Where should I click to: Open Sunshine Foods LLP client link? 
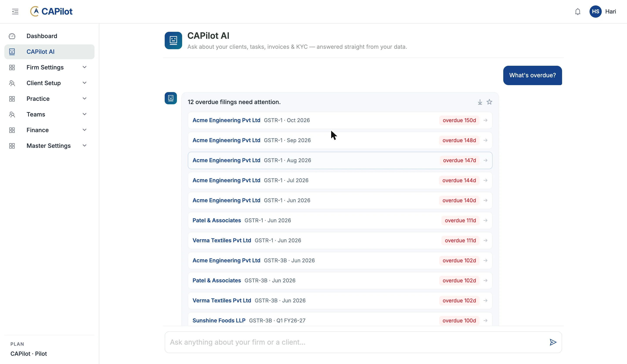[219, 321]
